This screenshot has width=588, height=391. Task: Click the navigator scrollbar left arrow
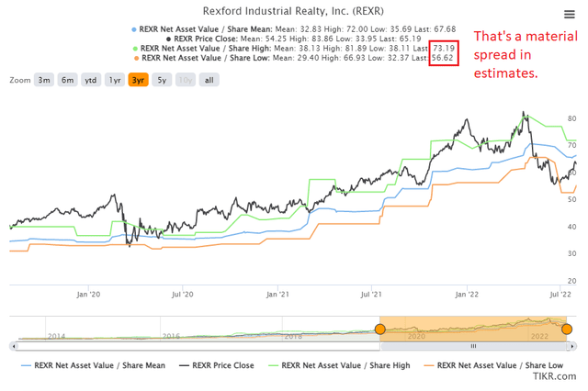coord(14,347)
